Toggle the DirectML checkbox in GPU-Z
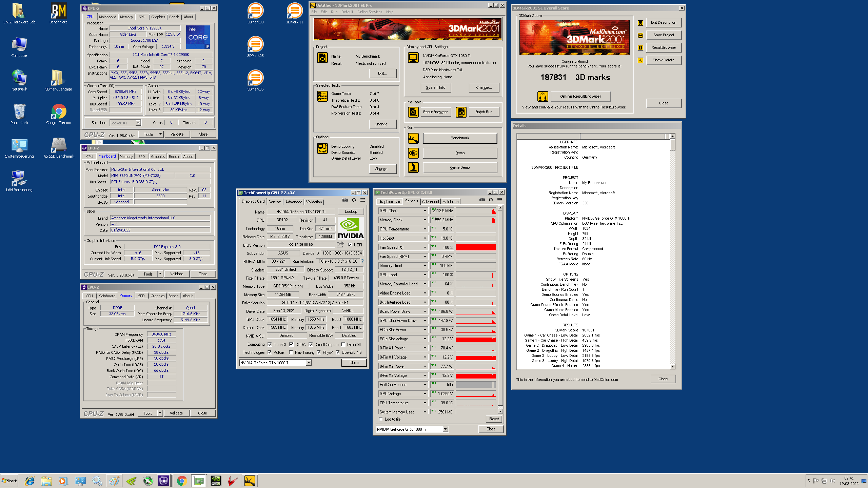Screen dimensions: 868x488 pyautogui.click(x=343, y=344)
